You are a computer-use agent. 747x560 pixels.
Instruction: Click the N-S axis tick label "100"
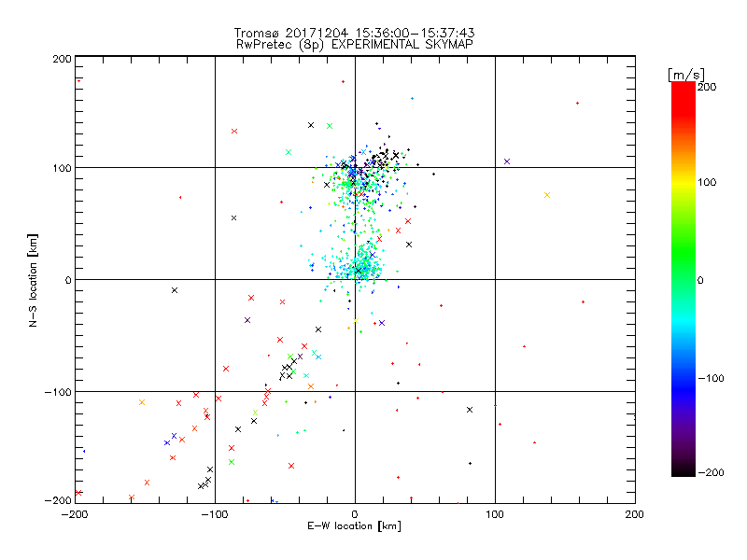[x=62, y=168]
